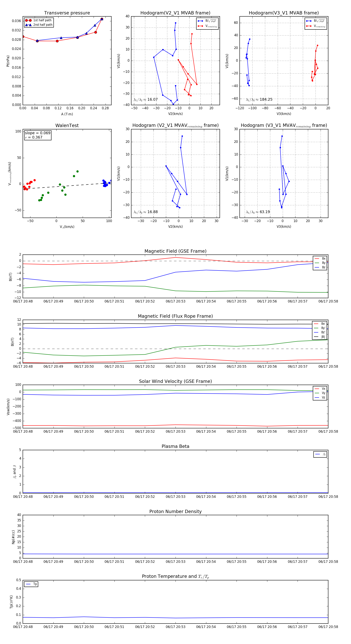Select the Vz legend entry

pyautogui.click(x=320, y=397)
